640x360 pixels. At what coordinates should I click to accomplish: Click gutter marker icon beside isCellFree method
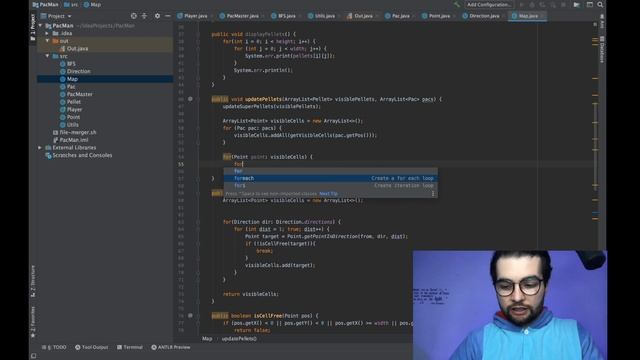point(190,316)
